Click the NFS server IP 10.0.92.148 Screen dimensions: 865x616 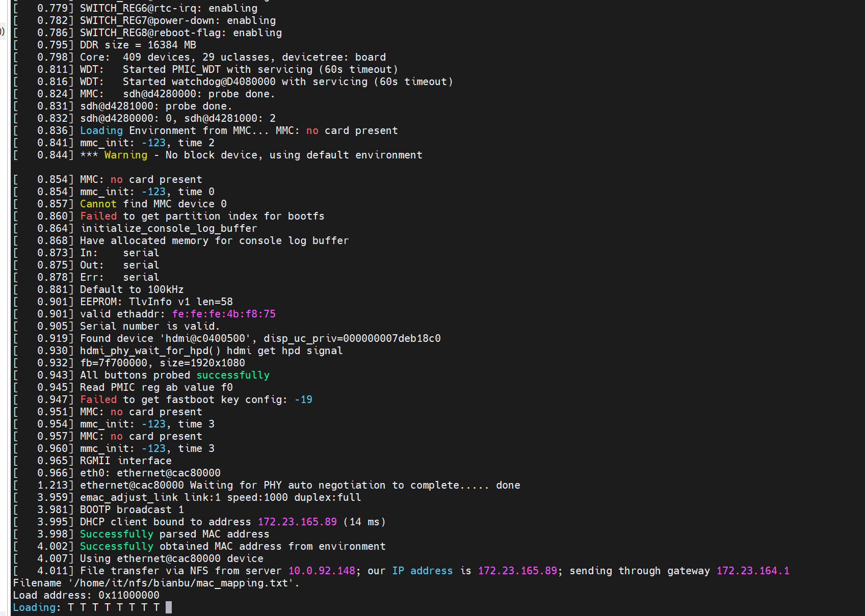point(322,571)
